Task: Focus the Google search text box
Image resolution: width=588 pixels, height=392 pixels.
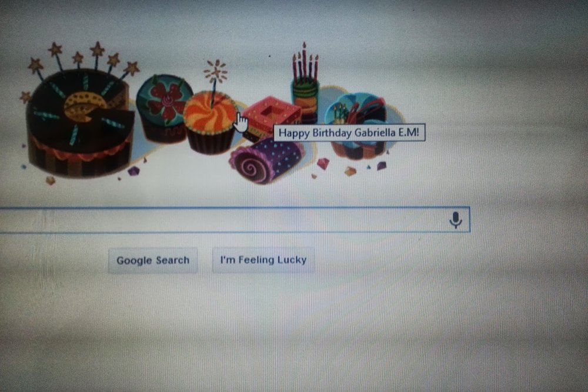Action: point(235,220)
